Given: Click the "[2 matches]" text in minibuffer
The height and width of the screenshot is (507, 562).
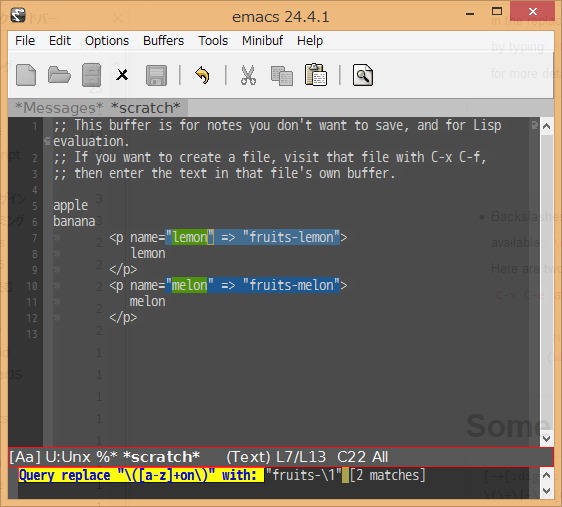Looking at the screenshot, I should pyautogui.click(x=387, y=475).
